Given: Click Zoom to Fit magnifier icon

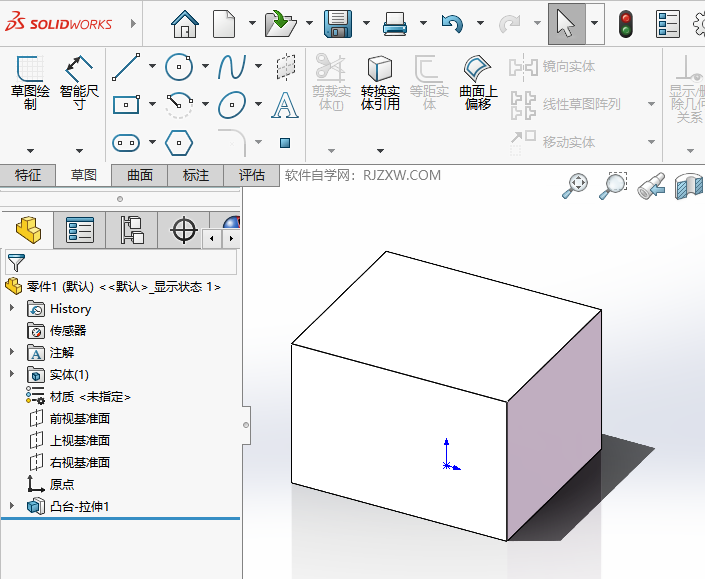Looking at the screenshot, I should [575, 186].
